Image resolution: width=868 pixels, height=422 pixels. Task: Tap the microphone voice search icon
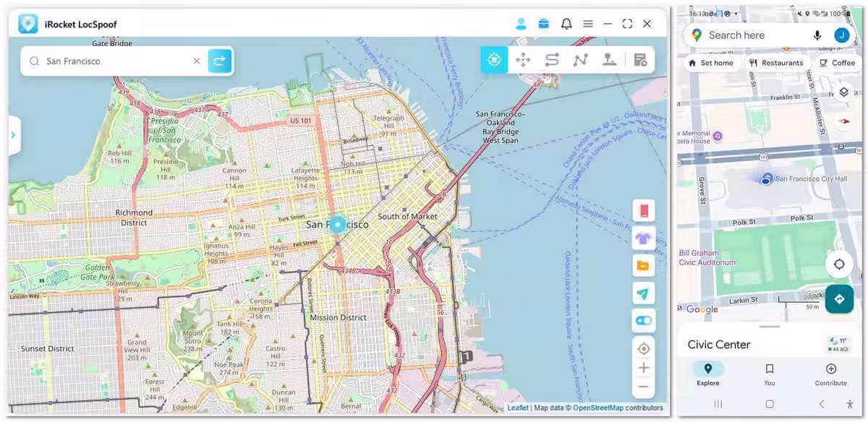tap(817, 35)
